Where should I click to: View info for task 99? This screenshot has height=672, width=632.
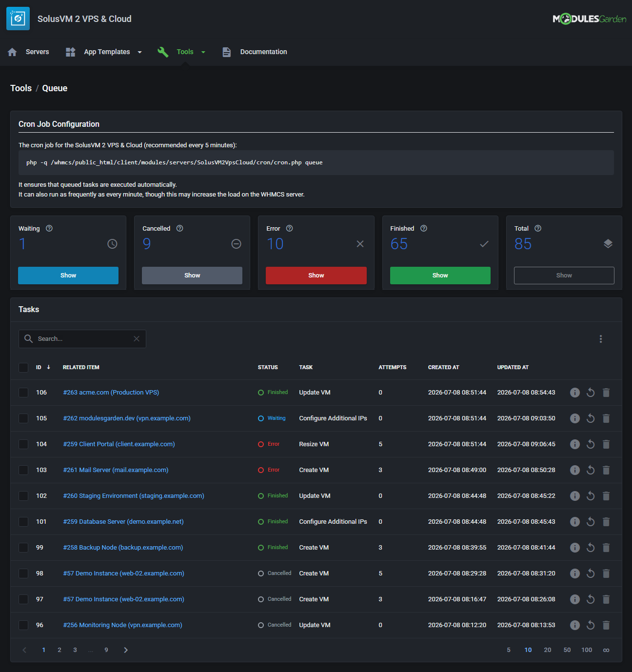(x=575, y=548)
